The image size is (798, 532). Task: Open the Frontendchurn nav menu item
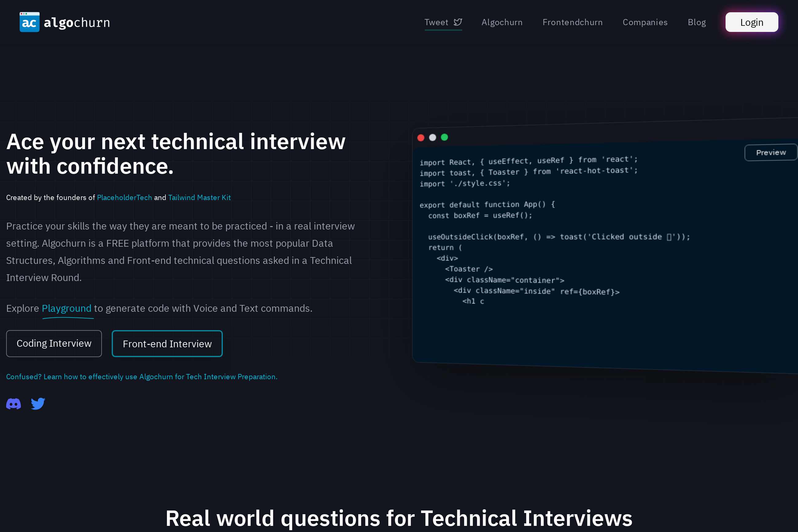(x=572, y=22)
